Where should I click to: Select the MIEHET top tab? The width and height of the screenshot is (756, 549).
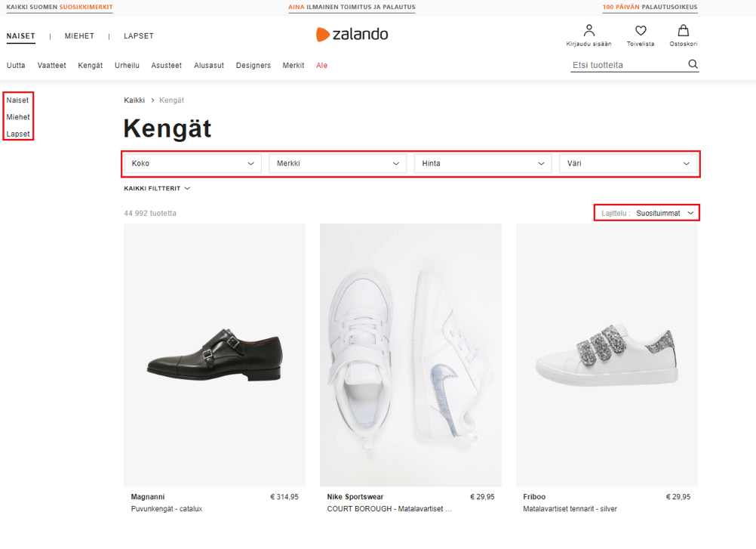click(x=79, y=36)
